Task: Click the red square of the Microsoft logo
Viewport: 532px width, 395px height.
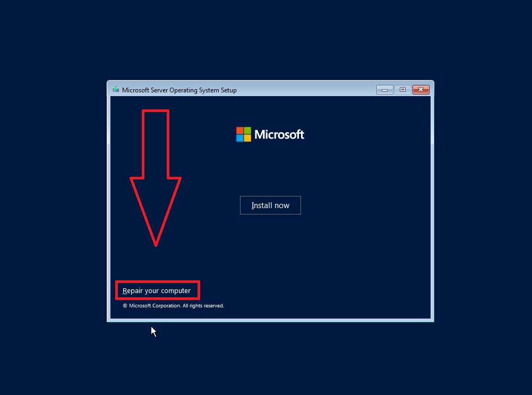Action: pyautogui.click(x=239, y=130)
